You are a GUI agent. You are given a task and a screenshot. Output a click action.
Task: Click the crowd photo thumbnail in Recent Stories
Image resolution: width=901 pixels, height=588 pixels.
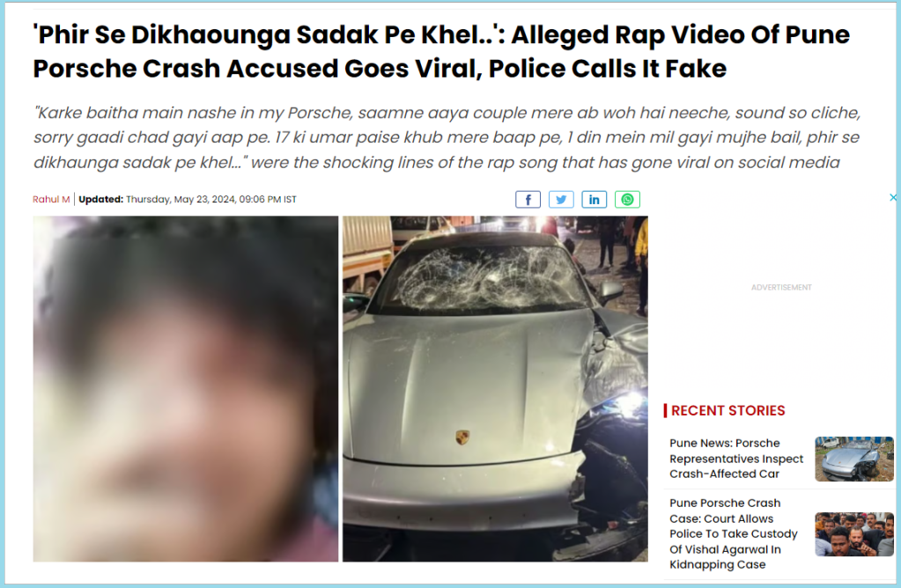pyautogui.click(x=854, y=534)
